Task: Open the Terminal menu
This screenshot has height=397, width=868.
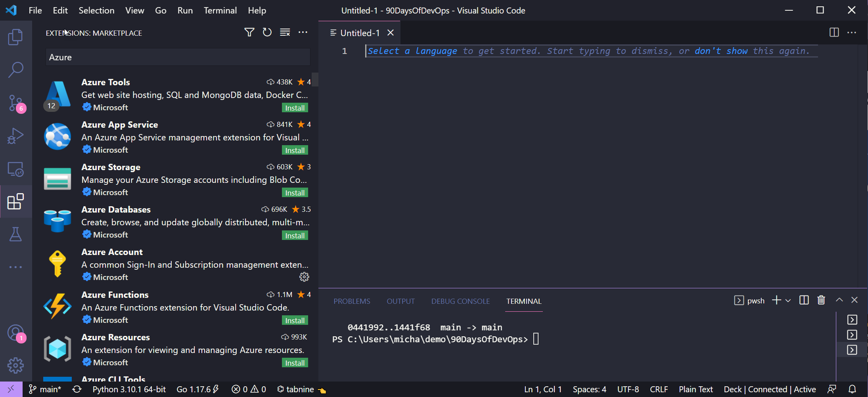Action: point(220,10)
